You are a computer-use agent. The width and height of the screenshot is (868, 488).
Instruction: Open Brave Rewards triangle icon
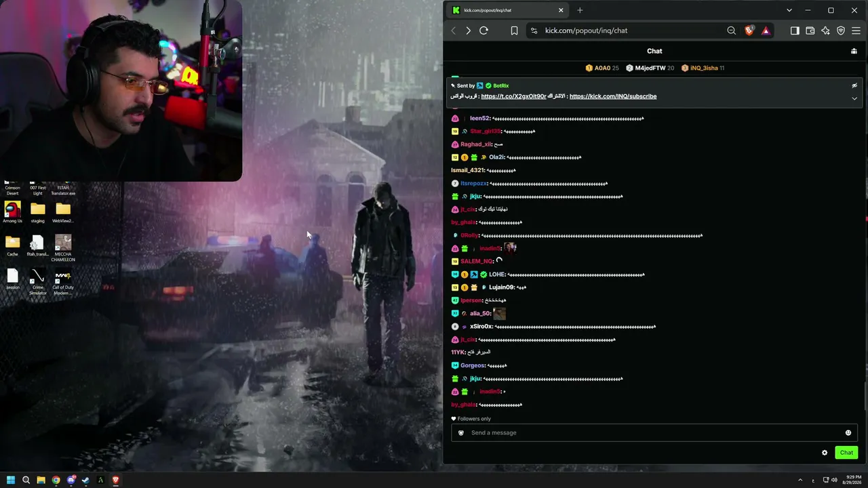766,30
